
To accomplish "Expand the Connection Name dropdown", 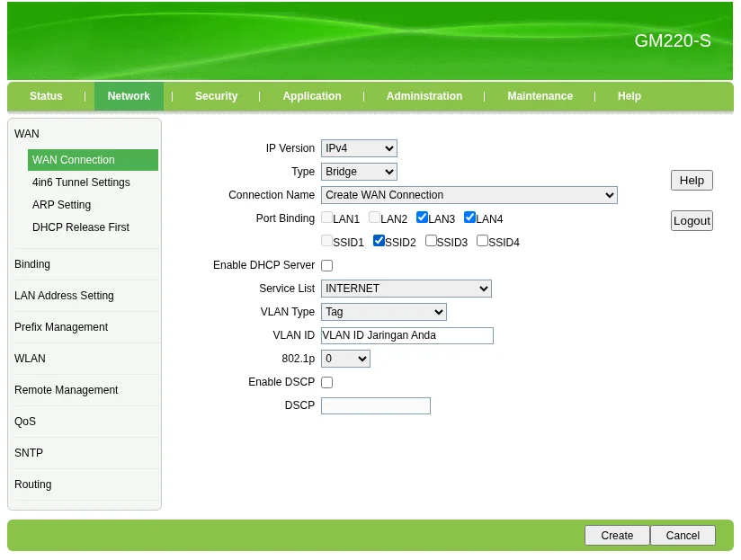I will click(x=469, y=195).
